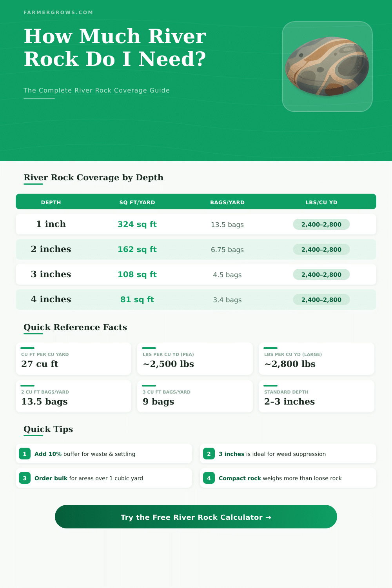Select the 2,400–2,800 badge in the 2 inches row
The width and height of the screenshot is (392, 588).
coord(321,249)
